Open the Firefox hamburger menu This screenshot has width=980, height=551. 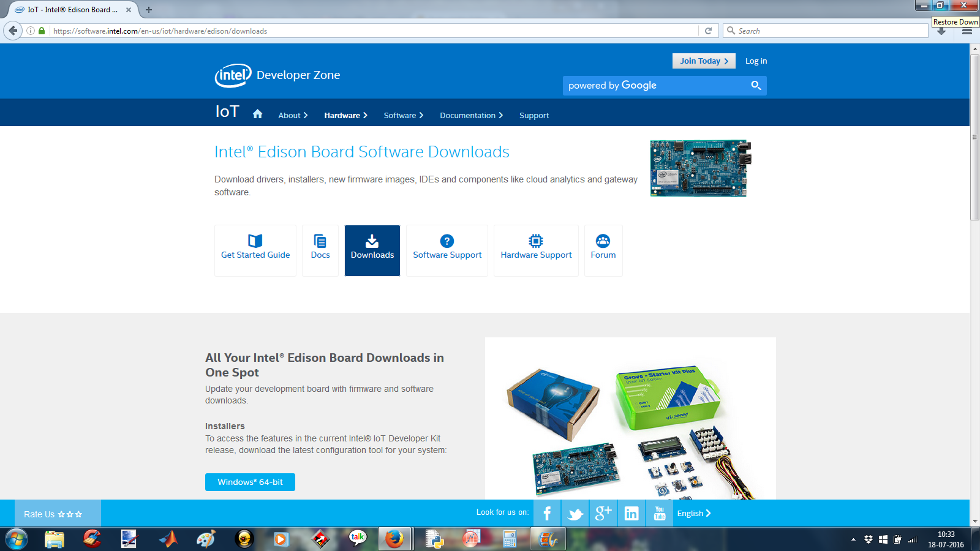click(x=967, y=31)
